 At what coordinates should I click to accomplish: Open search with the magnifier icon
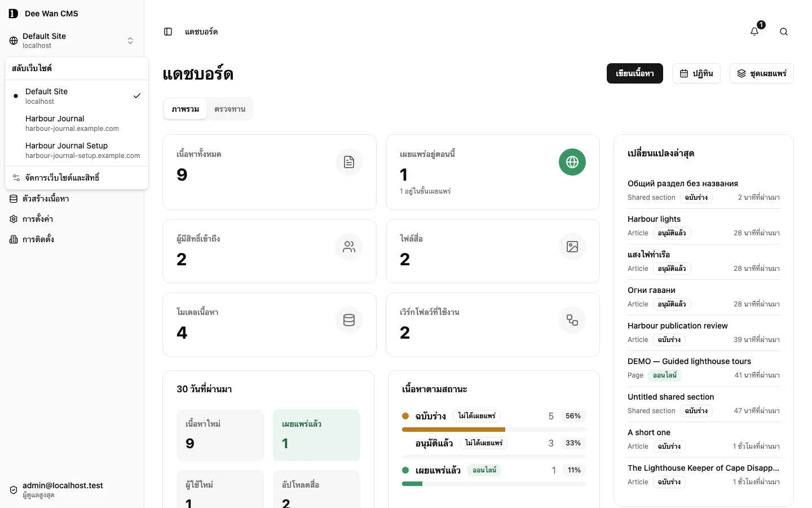pos(784,32)
